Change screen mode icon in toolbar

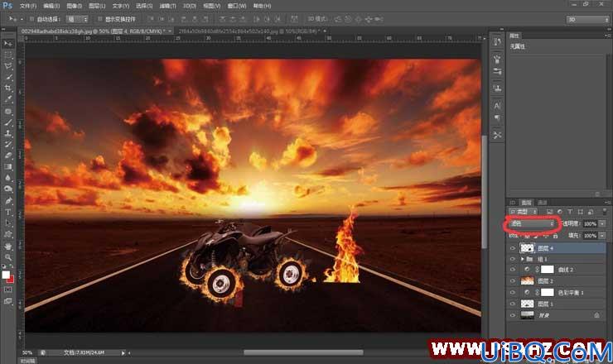click(x=7, y=301)
